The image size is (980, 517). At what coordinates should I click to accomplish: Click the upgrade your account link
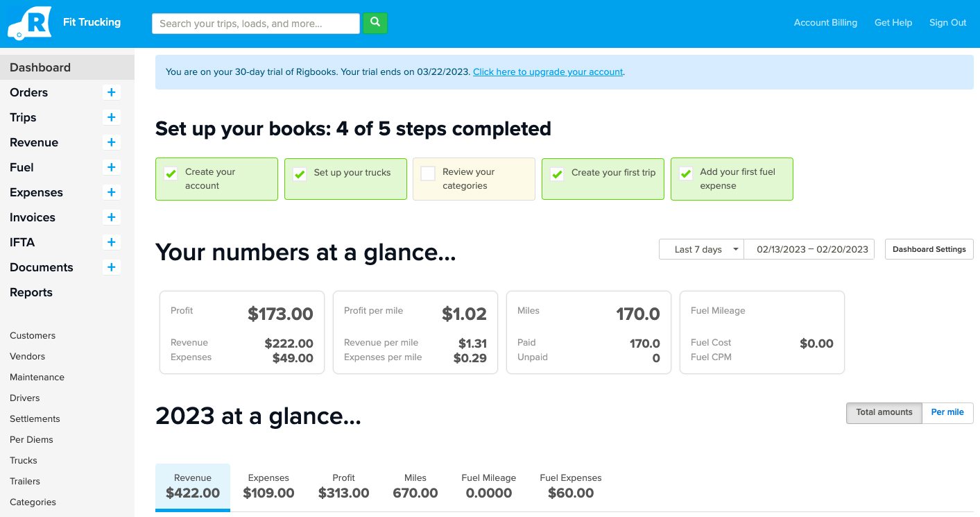(548, 71)
